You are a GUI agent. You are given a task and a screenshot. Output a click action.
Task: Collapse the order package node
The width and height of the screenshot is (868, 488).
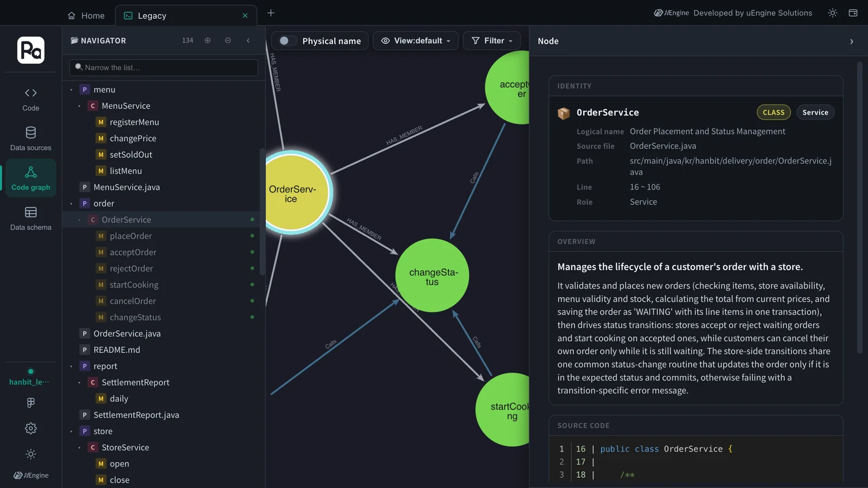tap(71, 204)
